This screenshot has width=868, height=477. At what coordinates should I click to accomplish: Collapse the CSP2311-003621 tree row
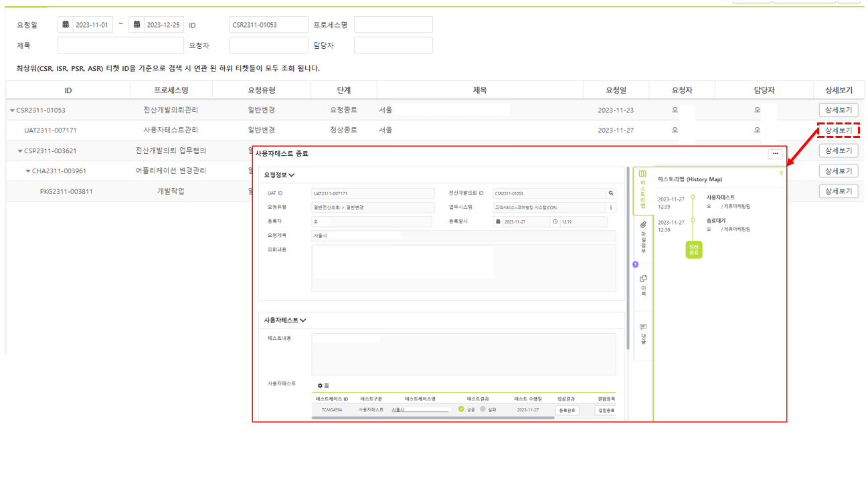[20, 151]
